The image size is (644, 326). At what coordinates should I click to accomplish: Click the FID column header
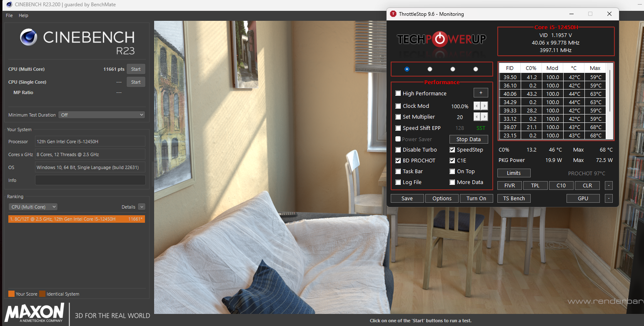[509, 68]
